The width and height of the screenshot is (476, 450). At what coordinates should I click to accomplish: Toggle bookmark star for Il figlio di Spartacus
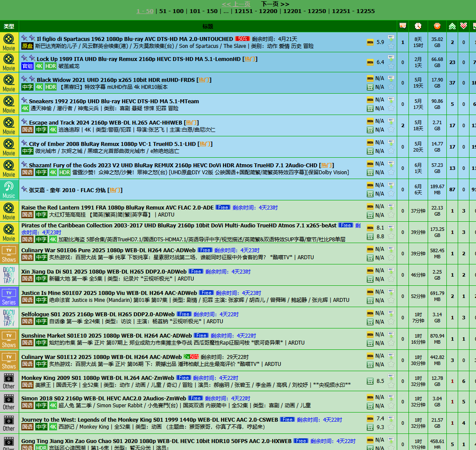pyautogui.click(x=391, y=46)
